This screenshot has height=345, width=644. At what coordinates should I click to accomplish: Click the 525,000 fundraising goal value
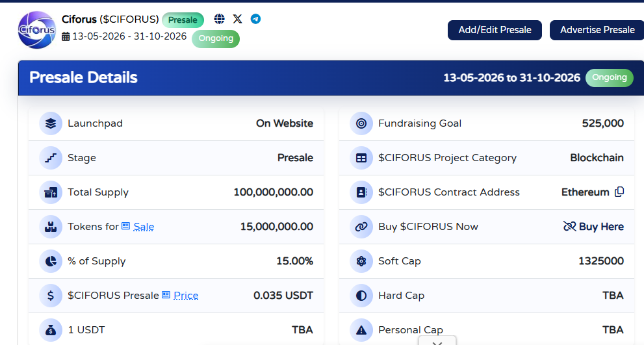coord(603,123)
